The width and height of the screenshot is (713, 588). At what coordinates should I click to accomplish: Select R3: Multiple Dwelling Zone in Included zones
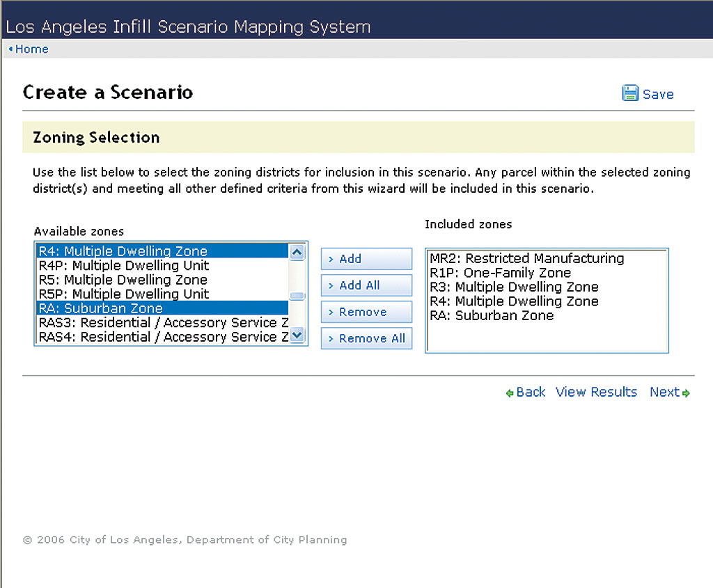pyautogui.click(x=514, y=287)
